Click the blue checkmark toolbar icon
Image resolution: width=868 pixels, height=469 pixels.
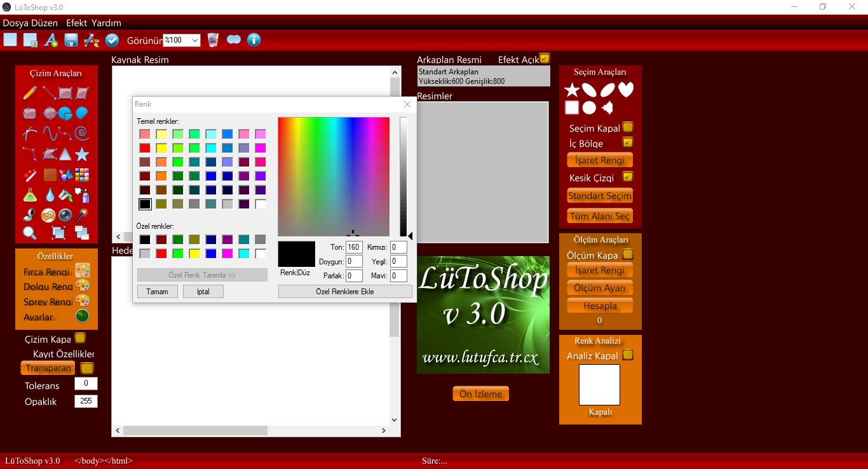point(112,40)
